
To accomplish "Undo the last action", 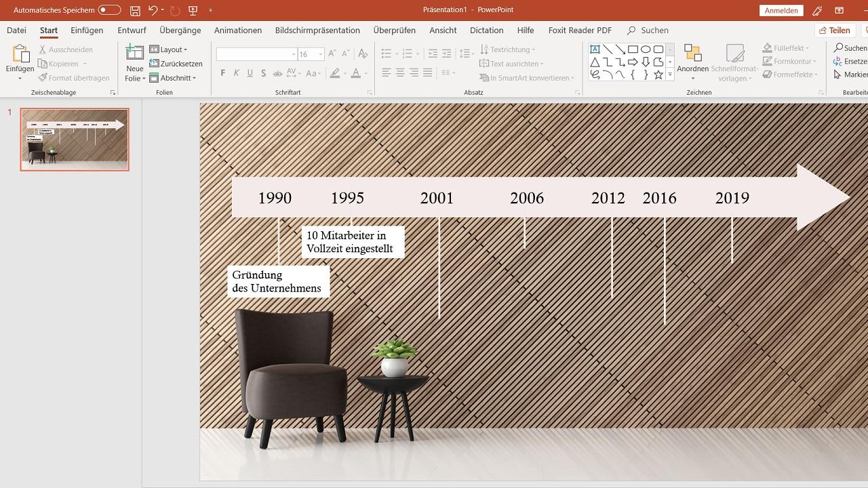I will click(x=153, y=10).
